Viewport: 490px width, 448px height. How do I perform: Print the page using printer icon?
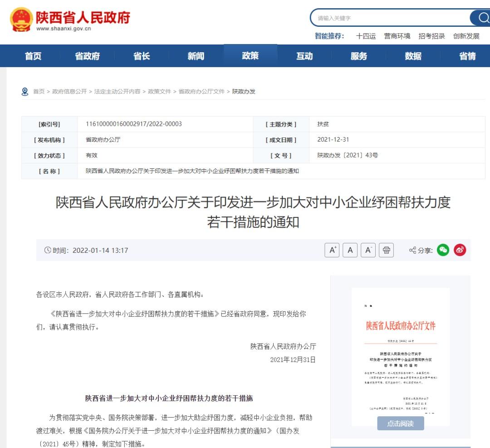coord(386,250)
